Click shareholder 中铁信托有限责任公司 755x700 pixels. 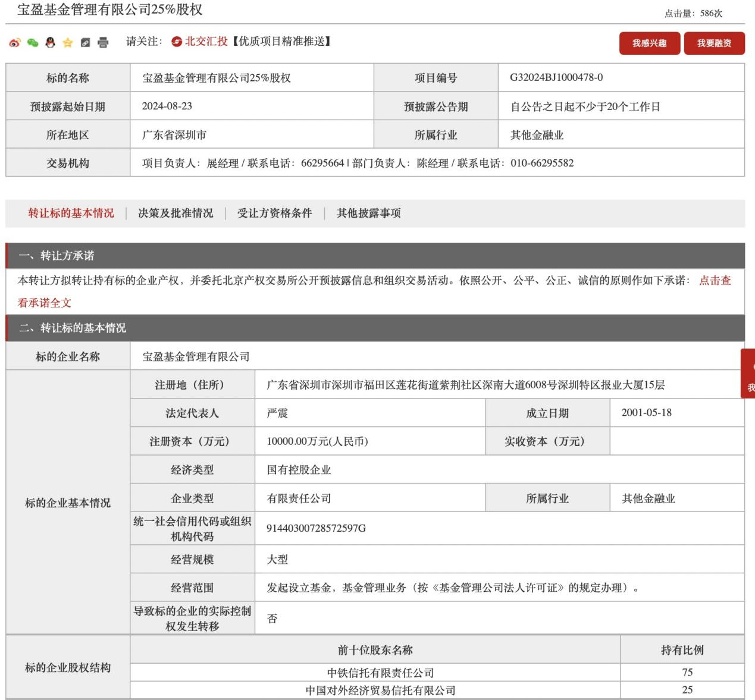pyautogui.click(x=380, y=673)
